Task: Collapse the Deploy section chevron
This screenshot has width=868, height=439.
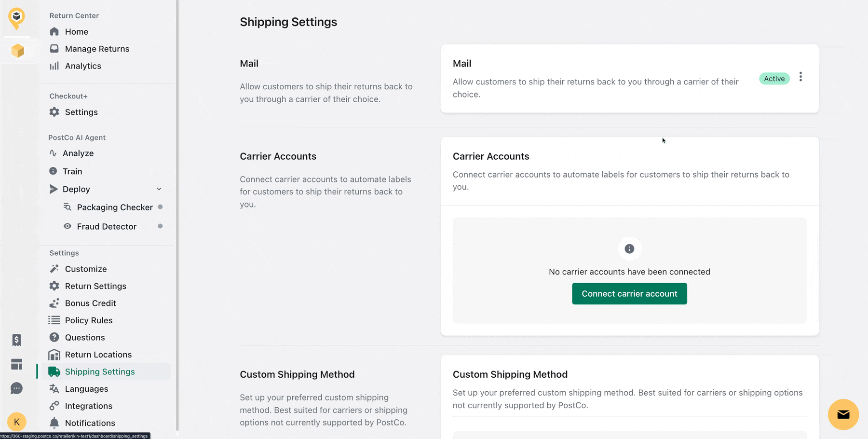Action: (159, 189)
